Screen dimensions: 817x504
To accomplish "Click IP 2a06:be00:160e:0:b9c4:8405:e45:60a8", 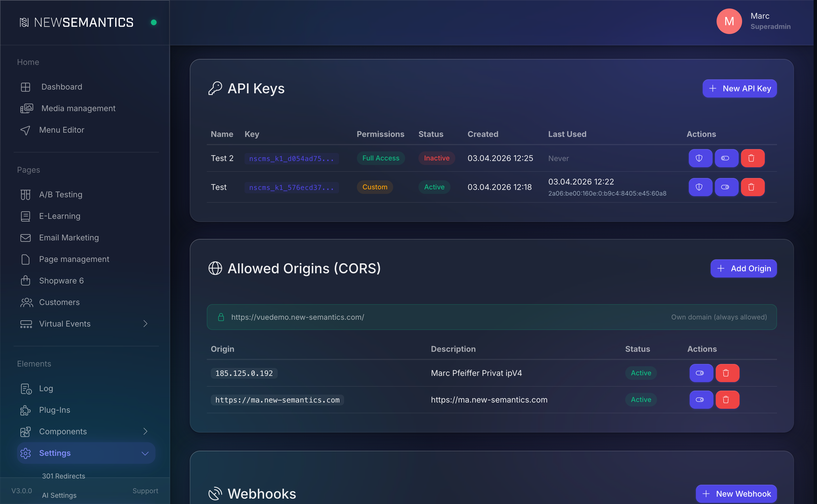I will click(x=607, y=193).
